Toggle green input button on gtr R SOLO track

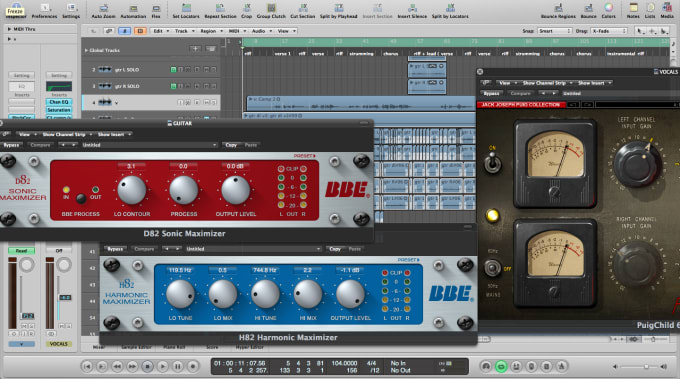(173, 86)
